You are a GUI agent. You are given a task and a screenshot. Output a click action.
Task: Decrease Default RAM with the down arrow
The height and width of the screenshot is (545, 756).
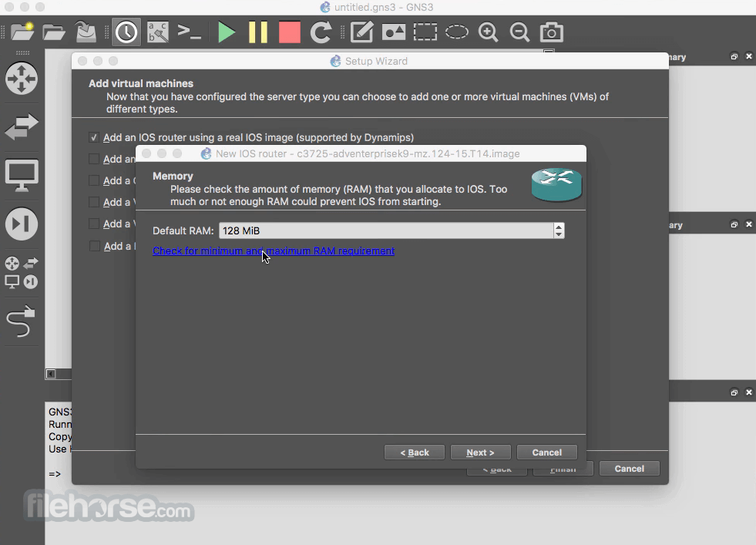(559, 234)
